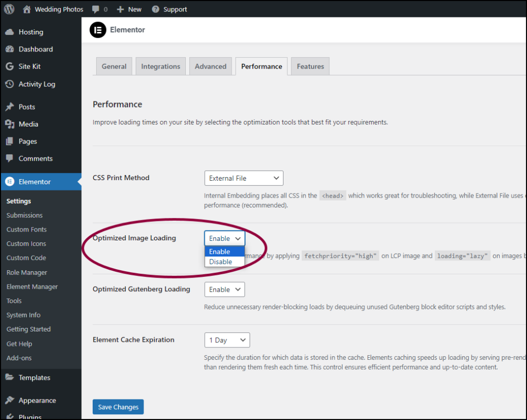This screenshot has height=420, width=527.
Task: Click the plus New icon in admin bar
Action: point(120,9)
